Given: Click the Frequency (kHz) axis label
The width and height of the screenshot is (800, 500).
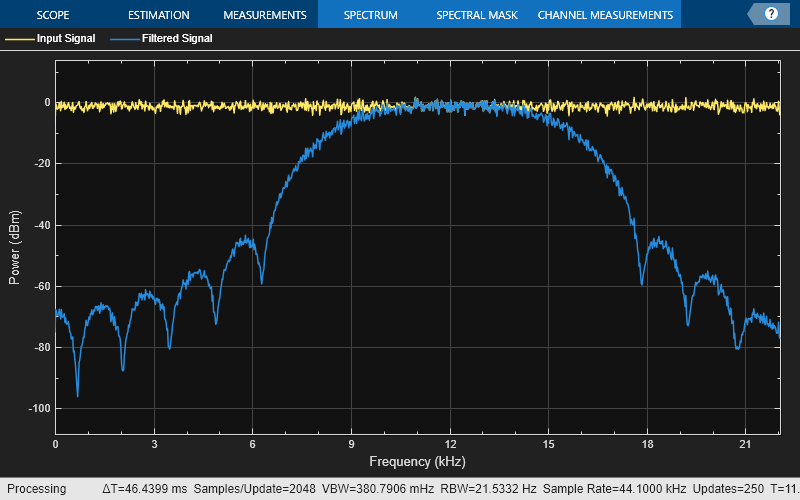Looking at the screenshot, I should point(417,461).
